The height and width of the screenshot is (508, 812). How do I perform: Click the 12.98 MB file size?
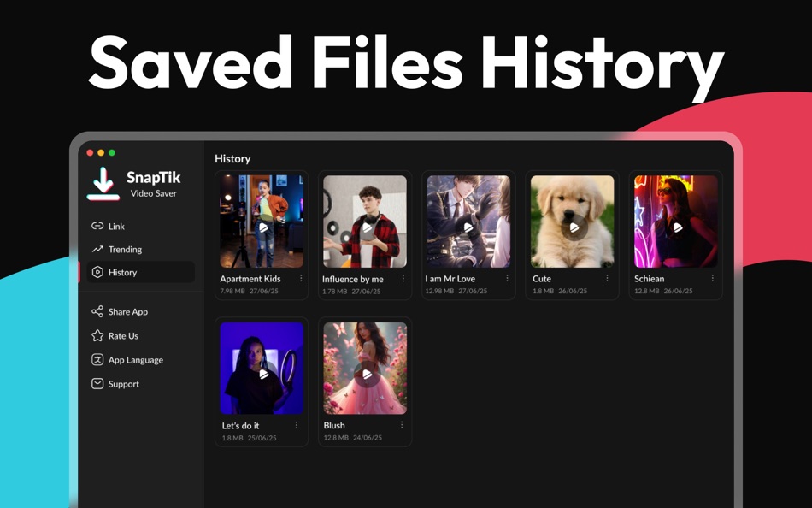[x=439, y=292]
